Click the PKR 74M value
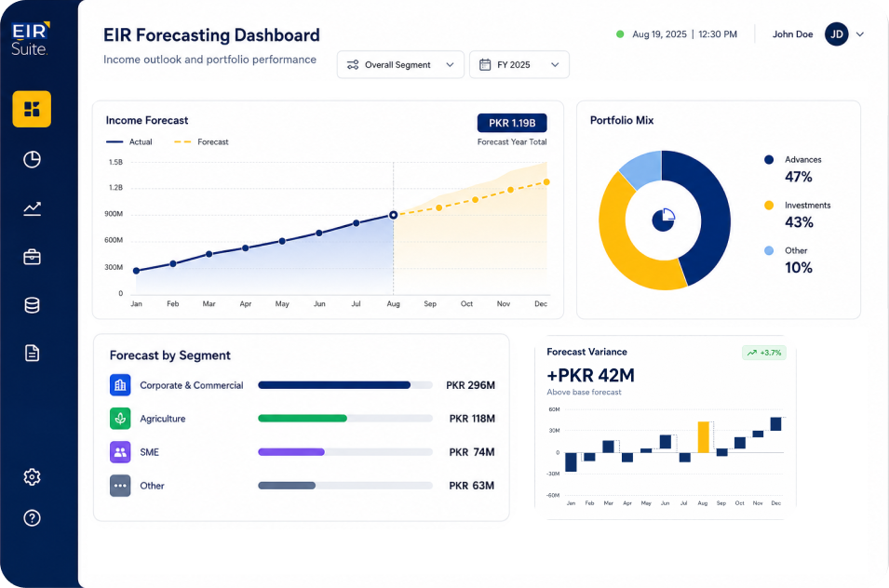This screenshot has height=588, width=889. pos(472,452)
